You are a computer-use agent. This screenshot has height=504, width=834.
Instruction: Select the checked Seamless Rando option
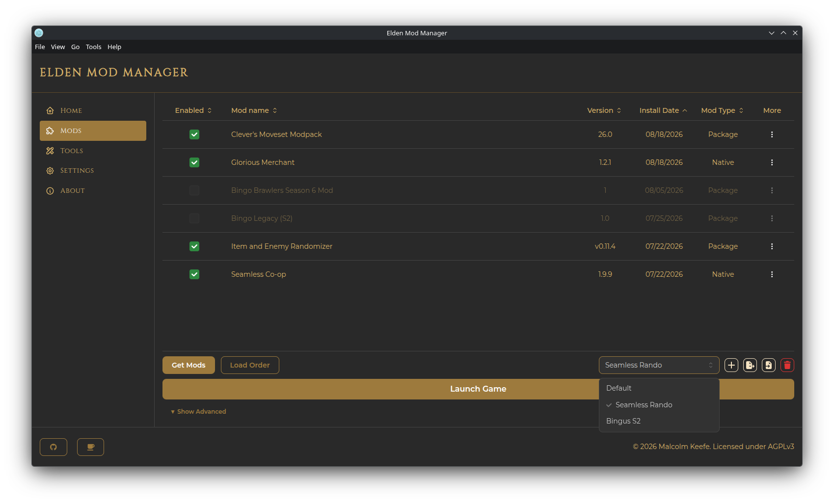click(x=659, y=405)
